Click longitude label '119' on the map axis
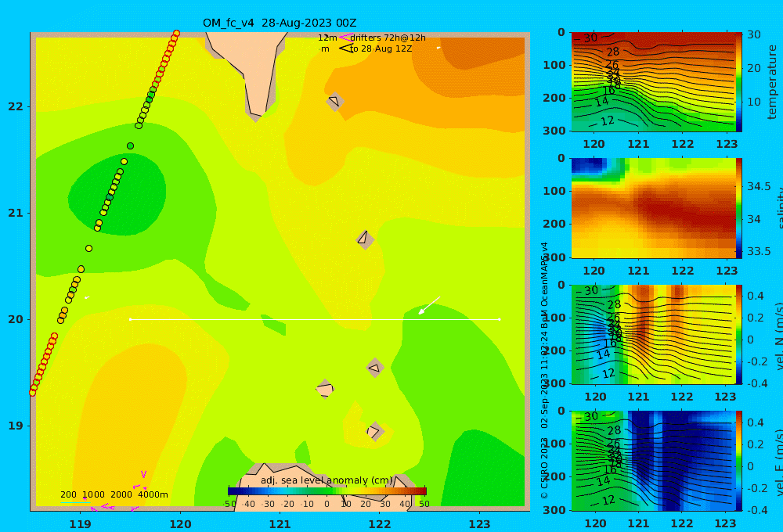 pos(81,524)
